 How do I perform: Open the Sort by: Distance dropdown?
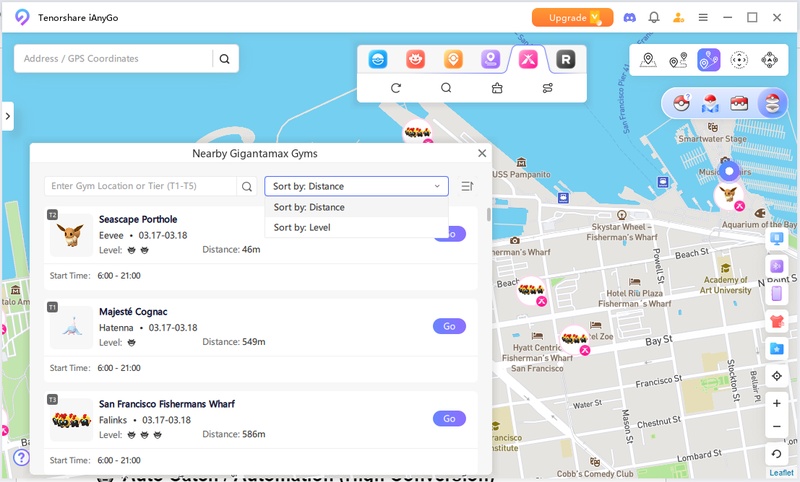(356, 186)
